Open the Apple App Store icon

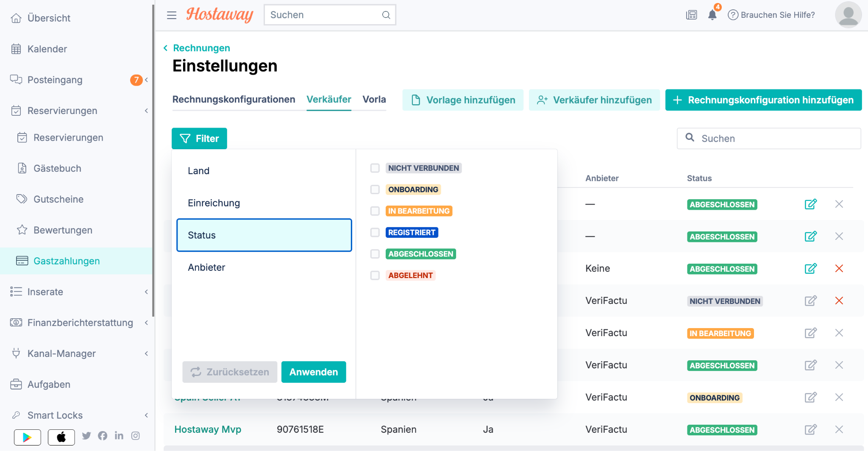tap(61, 437)
